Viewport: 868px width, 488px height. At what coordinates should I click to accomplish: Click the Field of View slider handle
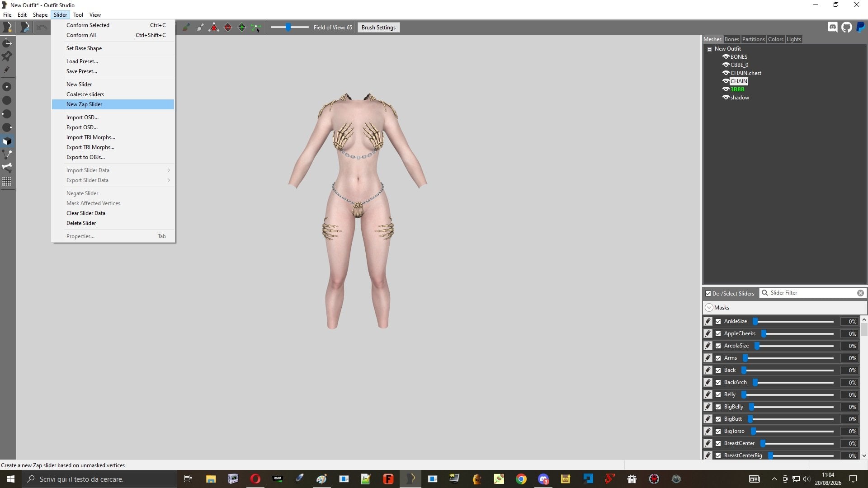288,28
